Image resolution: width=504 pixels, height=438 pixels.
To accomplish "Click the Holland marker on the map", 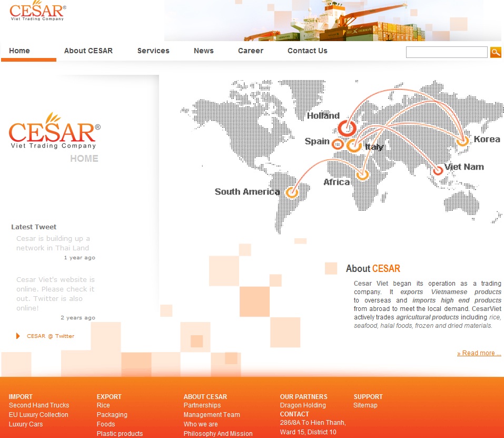I will click(347, 128).
